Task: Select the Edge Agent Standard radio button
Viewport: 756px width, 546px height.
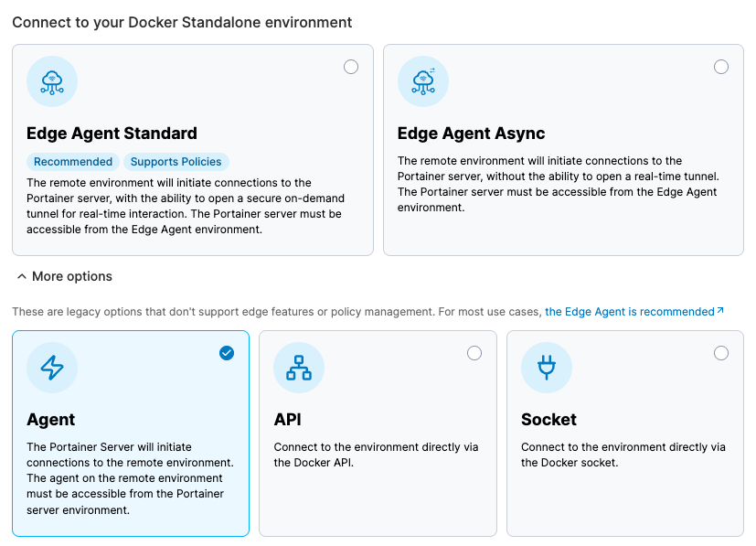Action: click(x=351, y=67)
